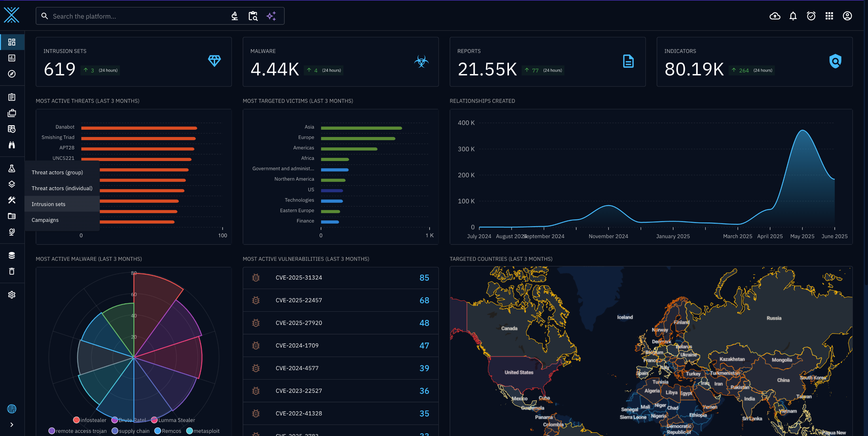Select Campaigns in the threats submenu
The width and height of the screenshot is (868, 436).
pyautogui.click(x=45, y=220)
